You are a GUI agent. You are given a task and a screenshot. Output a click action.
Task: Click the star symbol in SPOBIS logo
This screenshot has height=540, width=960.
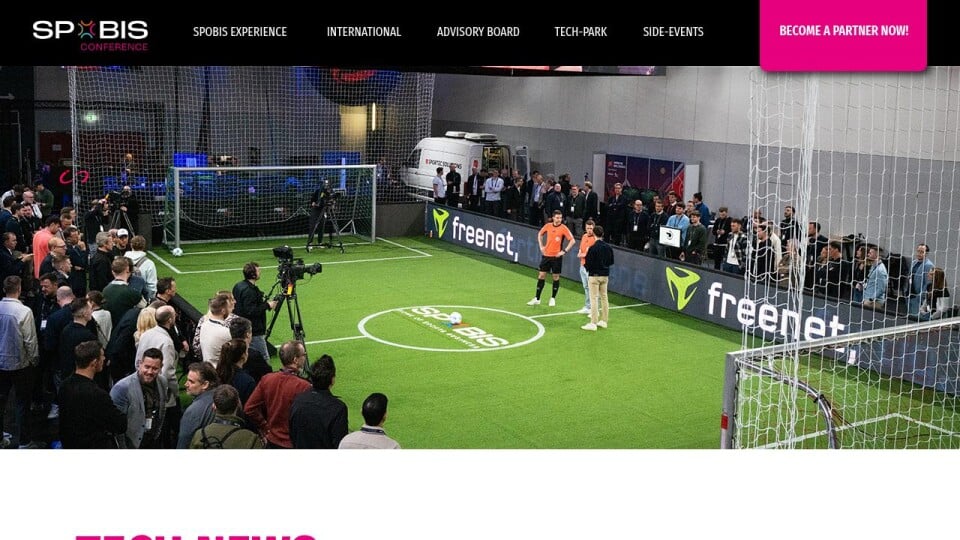(x=86, y=29)
